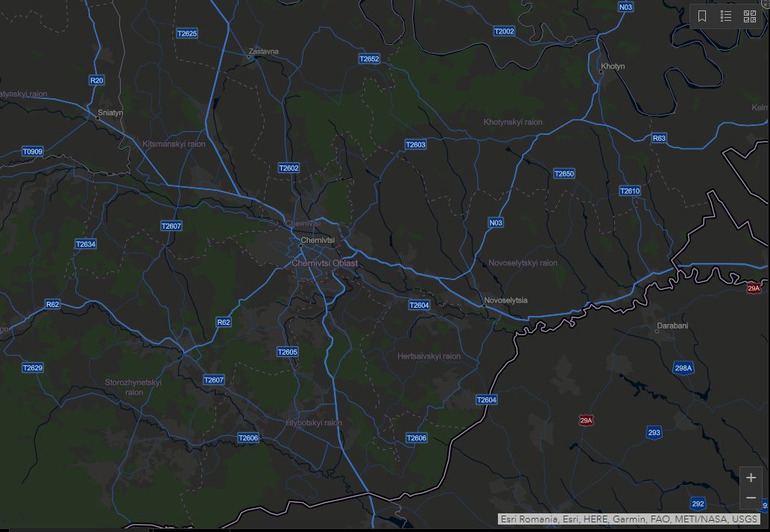Click the T2650 road shield
The image size is (770, 532).
pos(564,174)
